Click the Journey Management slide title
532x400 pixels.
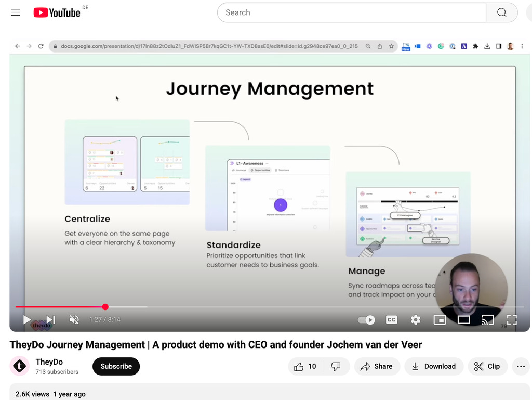270,88
